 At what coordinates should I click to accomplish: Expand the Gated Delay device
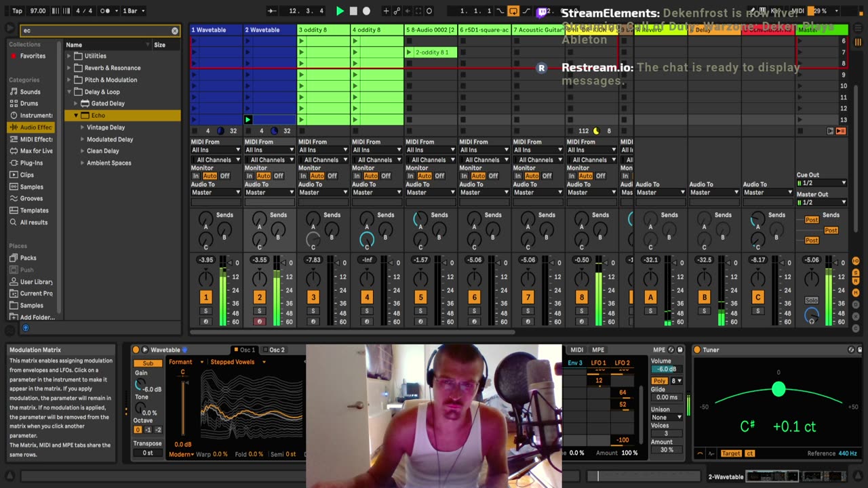75,104
